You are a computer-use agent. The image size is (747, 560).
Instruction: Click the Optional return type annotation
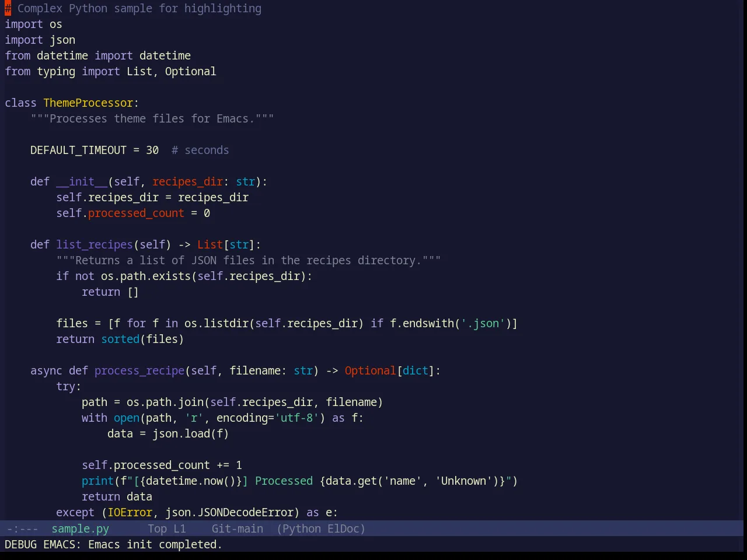coord(370,370)
